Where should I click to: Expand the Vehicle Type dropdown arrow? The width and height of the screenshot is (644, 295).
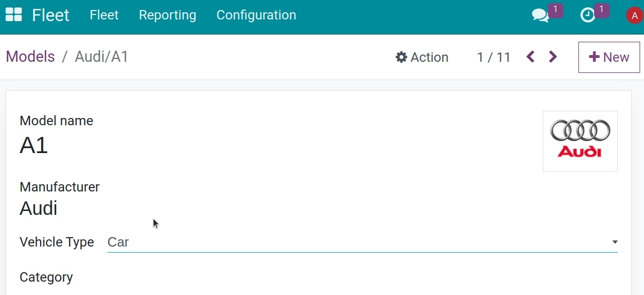point(615,242)
